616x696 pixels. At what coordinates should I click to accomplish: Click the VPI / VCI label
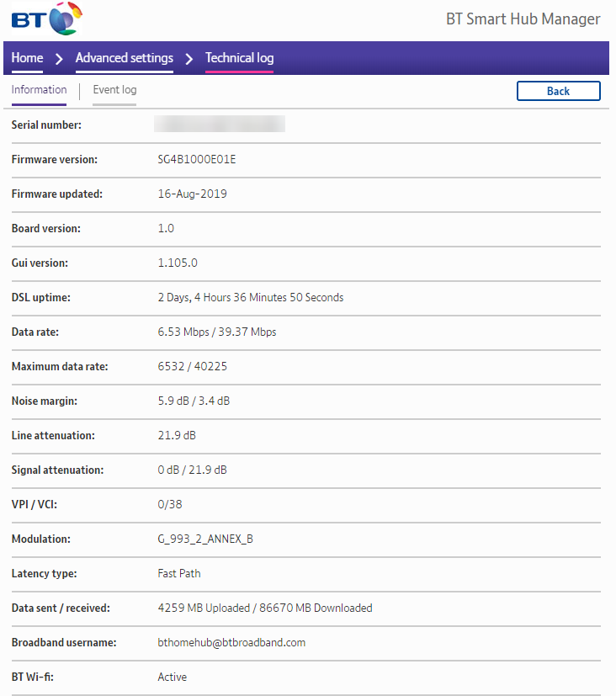35,504
